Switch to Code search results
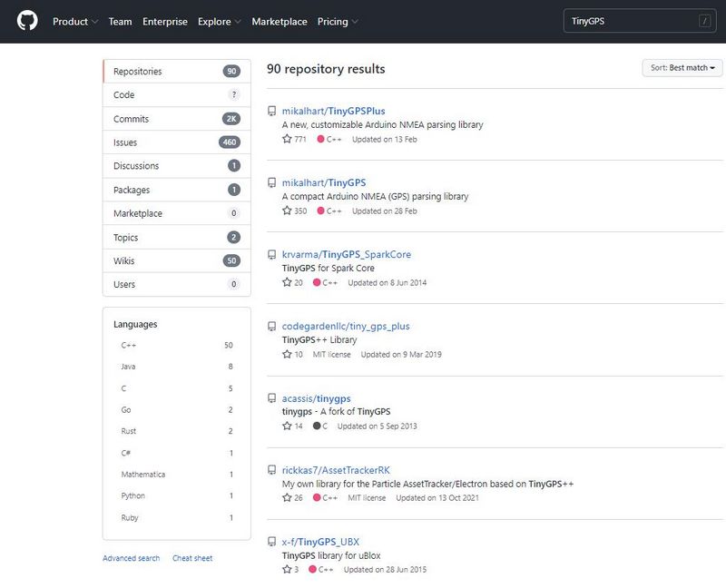 coord(177,95)
